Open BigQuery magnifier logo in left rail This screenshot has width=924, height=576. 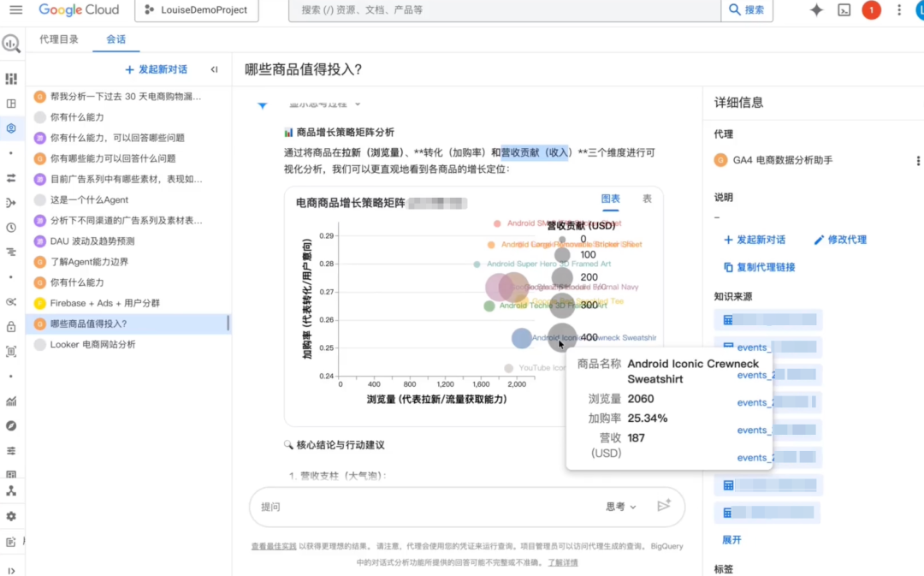(11, 44)
